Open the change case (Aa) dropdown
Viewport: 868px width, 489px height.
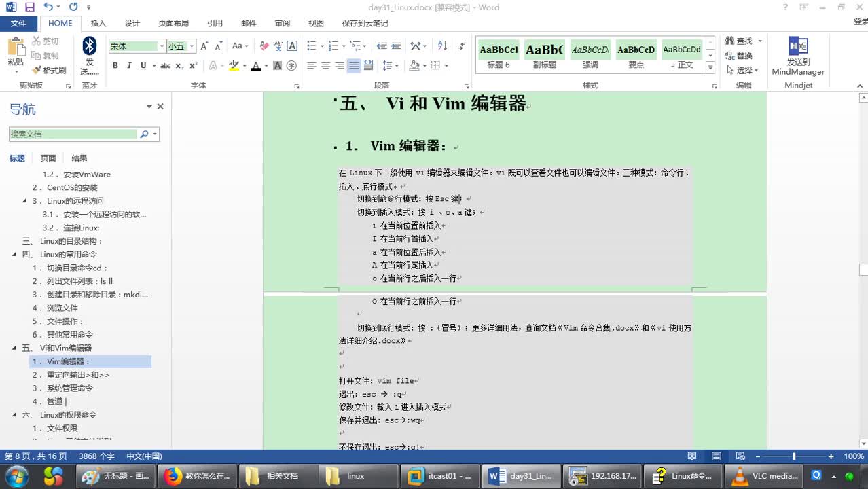pos(240,46)
